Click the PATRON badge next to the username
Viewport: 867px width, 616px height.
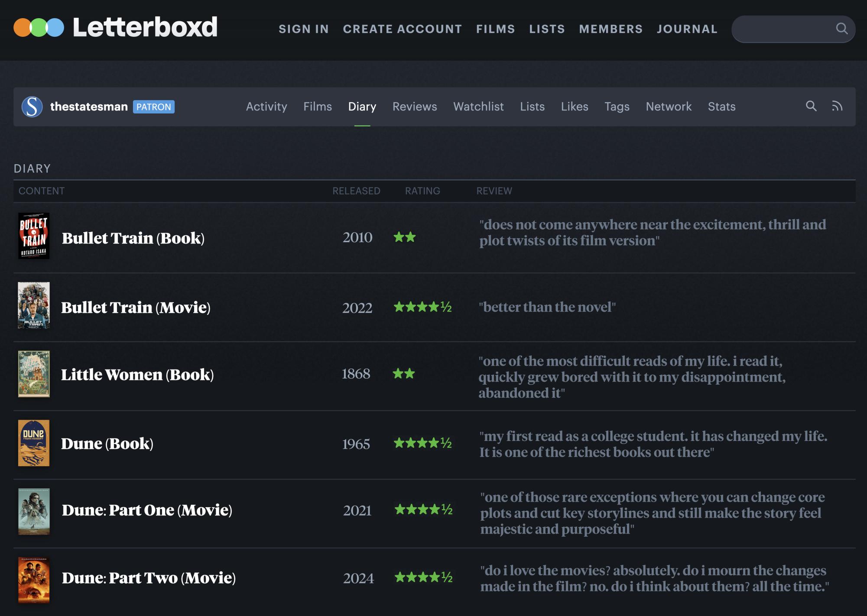(x=154, y=107)
